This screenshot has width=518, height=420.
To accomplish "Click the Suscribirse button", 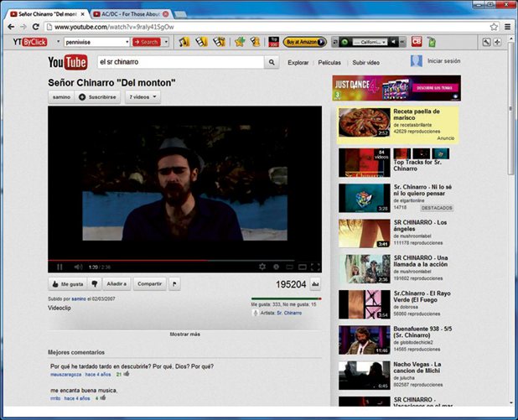I will (x=97, y=96).
